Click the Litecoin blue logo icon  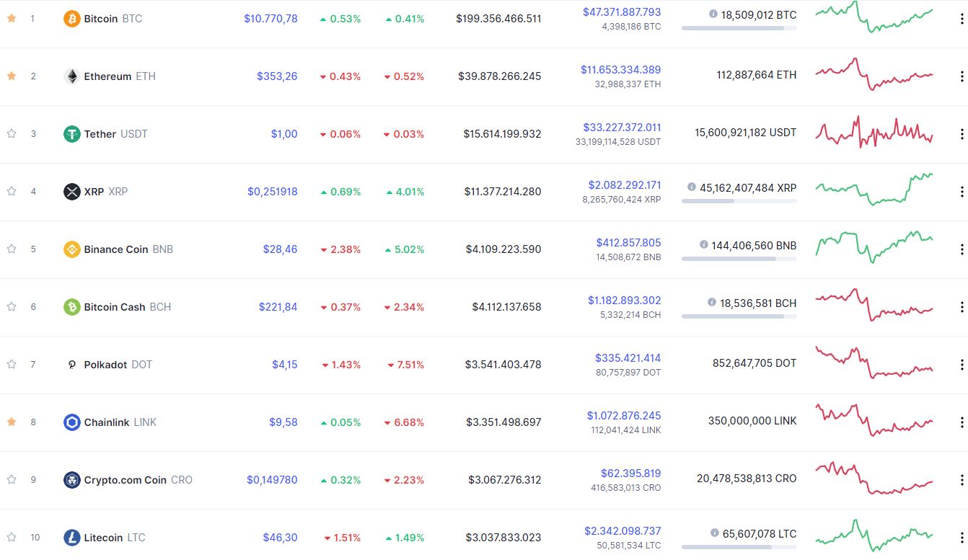(x=71, y=538)
